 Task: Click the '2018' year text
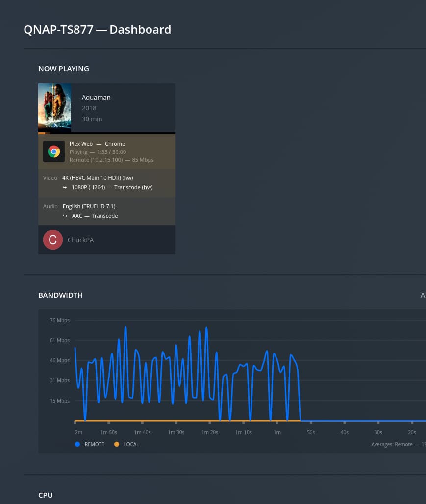[x=89, y=108]
